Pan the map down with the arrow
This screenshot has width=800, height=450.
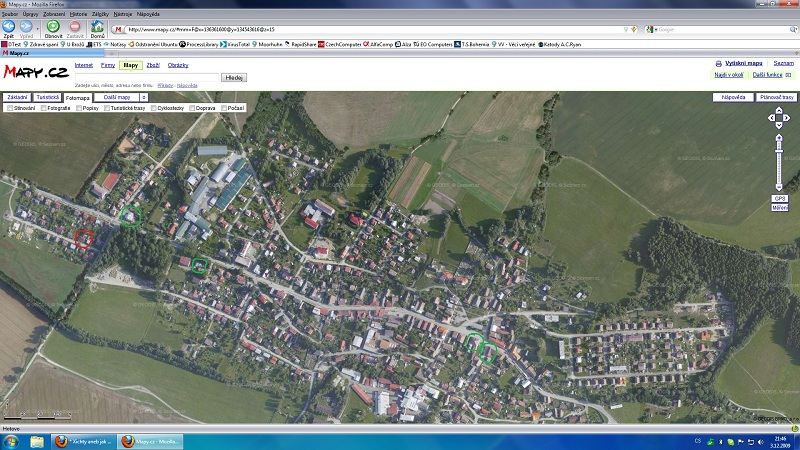pyautogui.click(x=779, y=125)
